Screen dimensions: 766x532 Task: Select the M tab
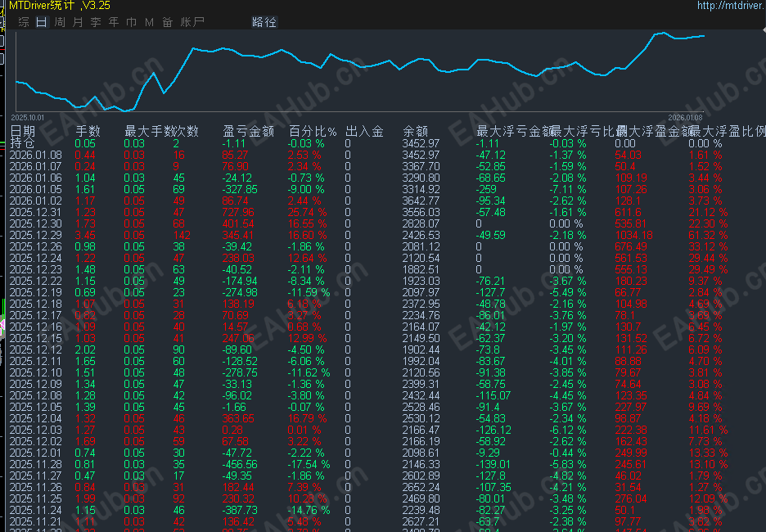[150, 22]
